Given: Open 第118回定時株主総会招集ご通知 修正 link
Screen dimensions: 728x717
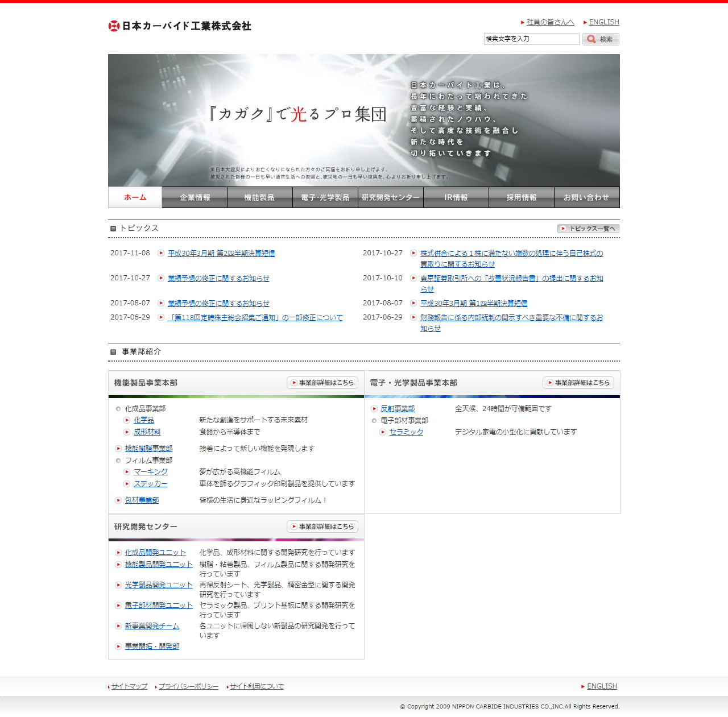Looking at the screenshot, I should coord(255,318).
